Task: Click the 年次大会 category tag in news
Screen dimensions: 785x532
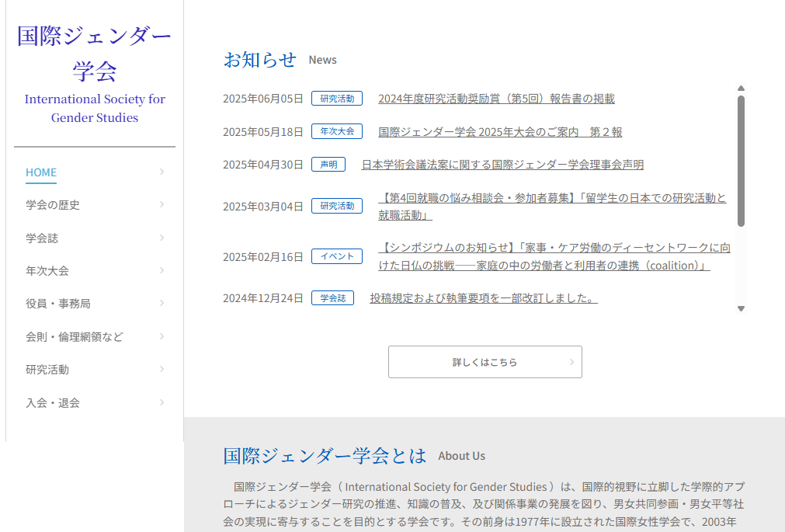Action: tap(337, 131)
